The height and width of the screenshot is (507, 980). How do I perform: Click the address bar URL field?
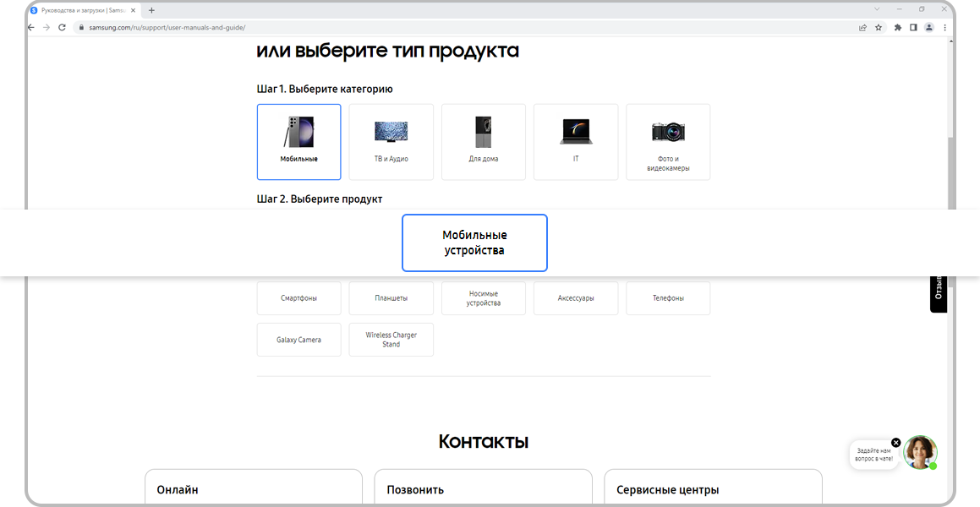(463, 28)
